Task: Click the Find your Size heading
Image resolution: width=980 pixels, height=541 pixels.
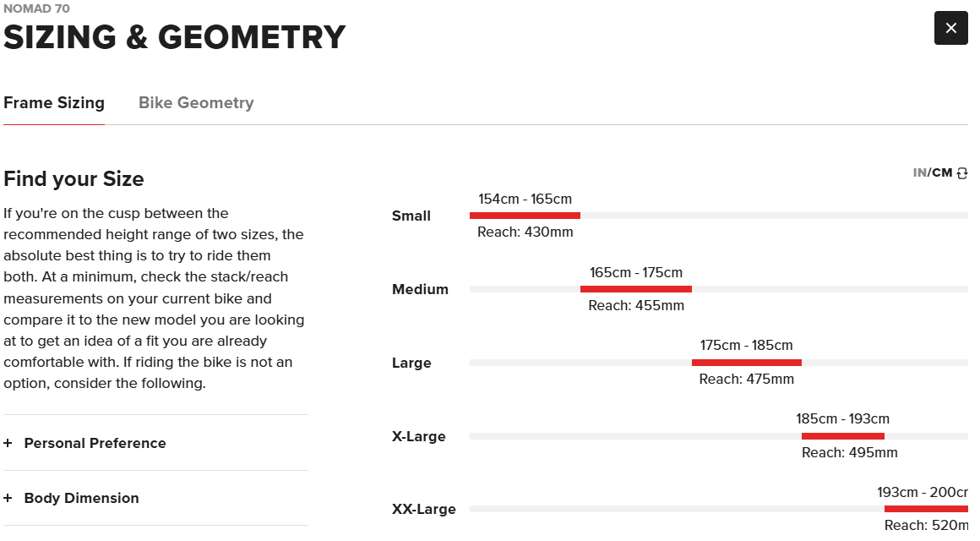Action: click(73, 179)
